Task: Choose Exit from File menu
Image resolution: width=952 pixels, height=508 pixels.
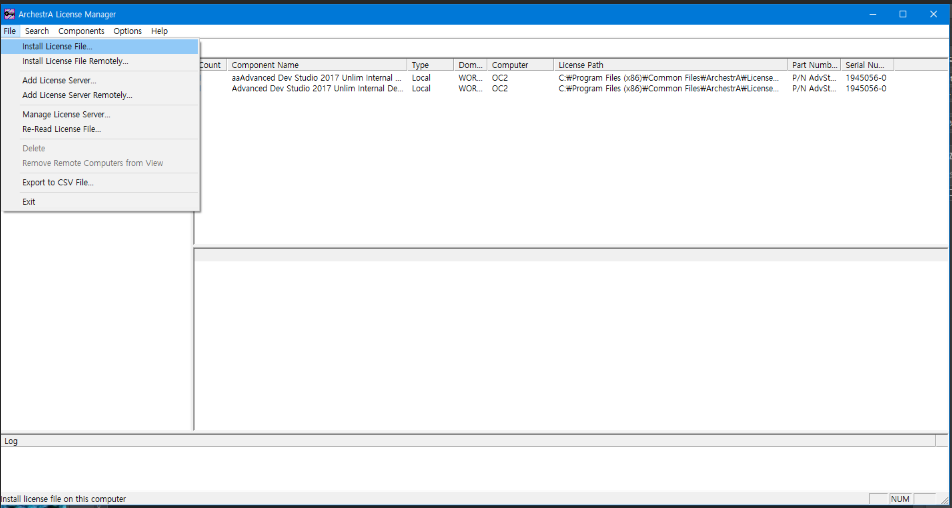Action: (100, 202)
